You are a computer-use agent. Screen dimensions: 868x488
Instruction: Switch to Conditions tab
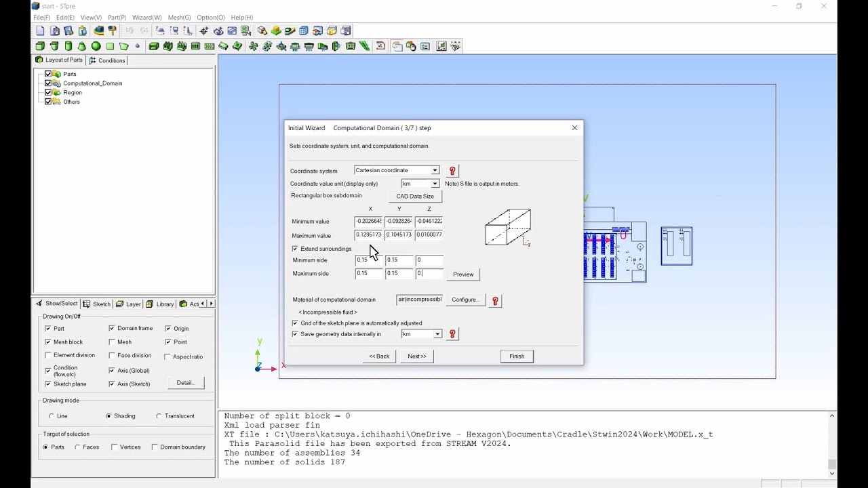click(107, 60)
